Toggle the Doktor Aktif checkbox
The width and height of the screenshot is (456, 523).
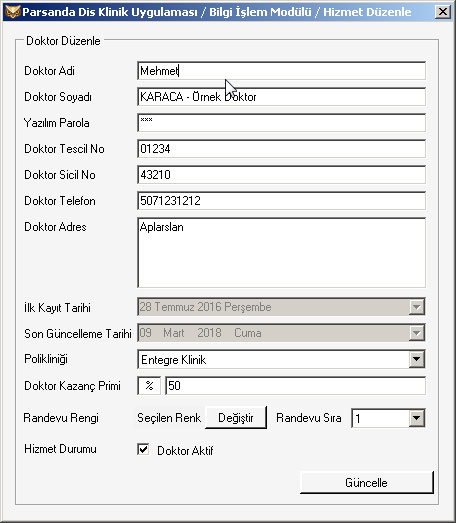pyautogui.click(x=143, y=449)
